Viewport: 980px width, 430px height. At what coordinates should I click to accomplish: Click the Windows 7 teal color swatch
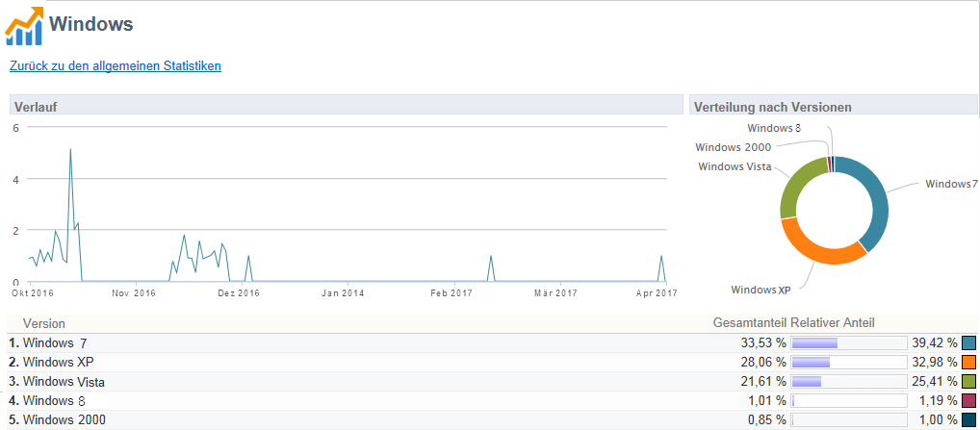[x=968, y=342]
